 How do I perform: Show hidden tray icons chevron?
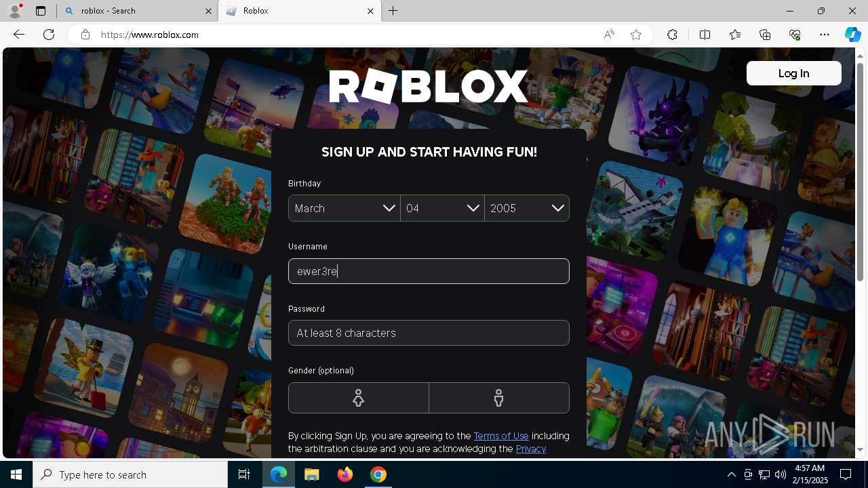731,474
